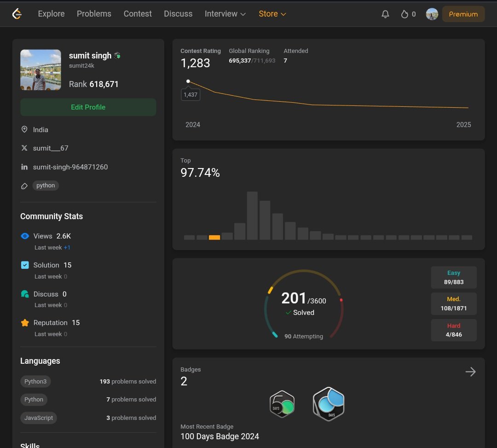
Task: Open the 100 Days badge
Action: coord(329,404)
